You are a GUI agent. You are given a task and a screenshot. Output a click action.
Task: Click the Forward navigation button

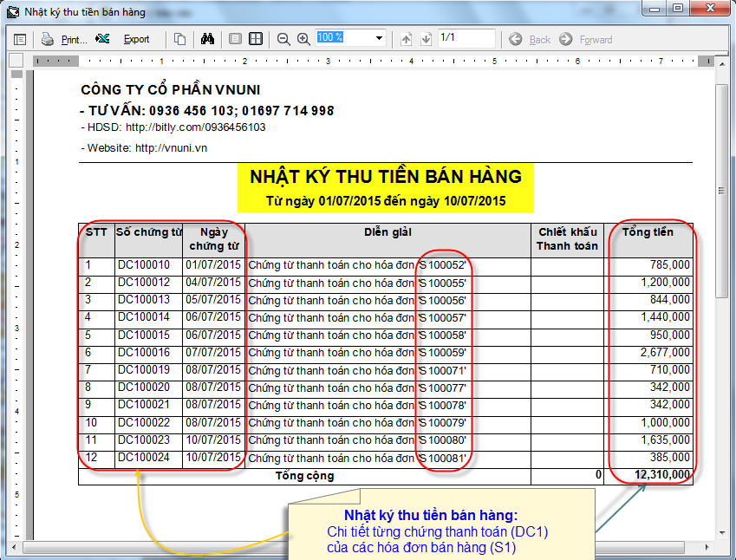(x=586, y=39)
